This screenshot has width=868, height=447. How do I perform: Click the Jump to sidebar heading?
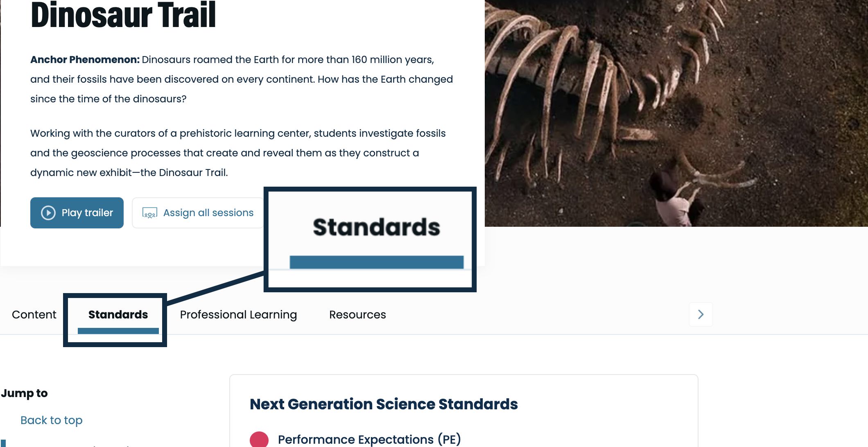pos(25,393)
